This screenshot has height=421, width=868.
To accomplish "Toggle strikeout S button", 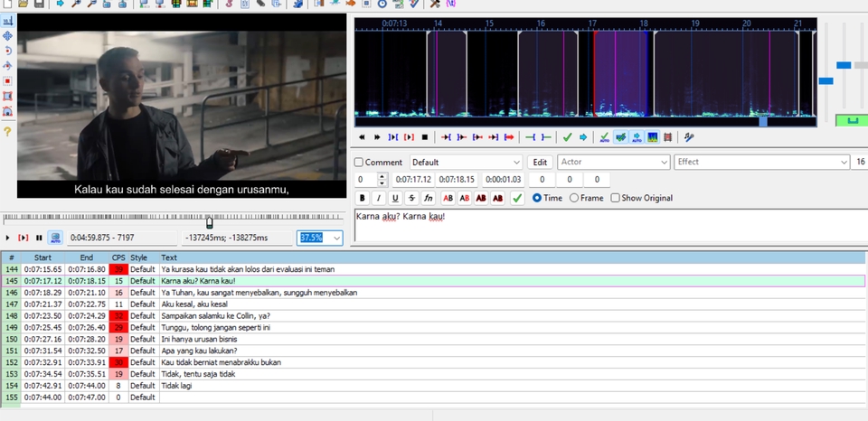I will [x=411, y=198].
